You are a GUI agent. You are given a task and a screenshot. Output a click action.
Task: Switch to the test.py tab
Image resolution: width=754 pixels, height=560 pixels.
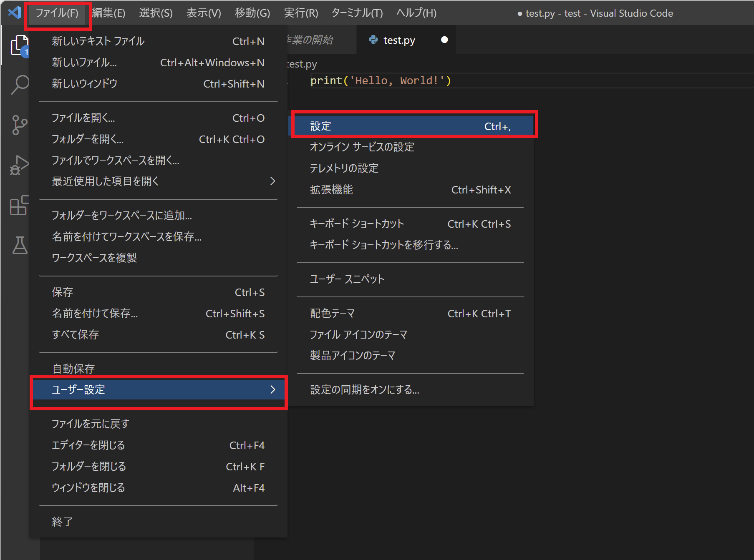(398, 40)
